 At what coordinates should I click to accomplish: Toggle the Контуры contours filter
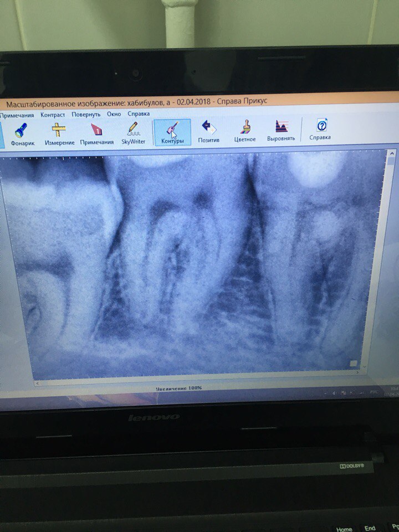[x=172, y=133]
